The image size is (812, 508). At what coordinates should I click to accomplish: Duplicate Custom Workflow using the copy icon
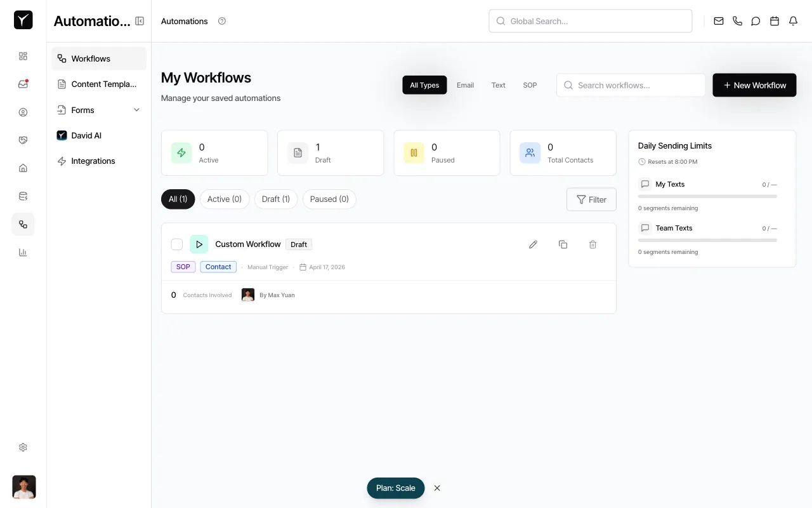pyautogui.click(x=563, y=244)
